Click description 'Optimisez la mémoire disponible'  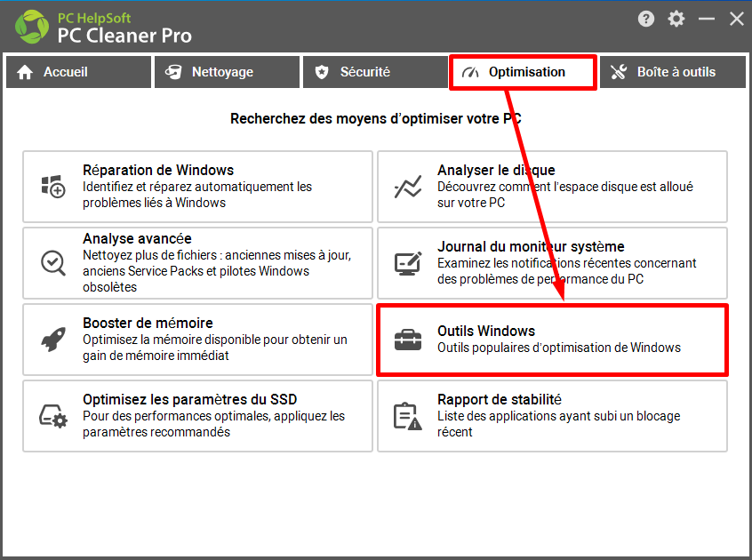click(215, 348)
